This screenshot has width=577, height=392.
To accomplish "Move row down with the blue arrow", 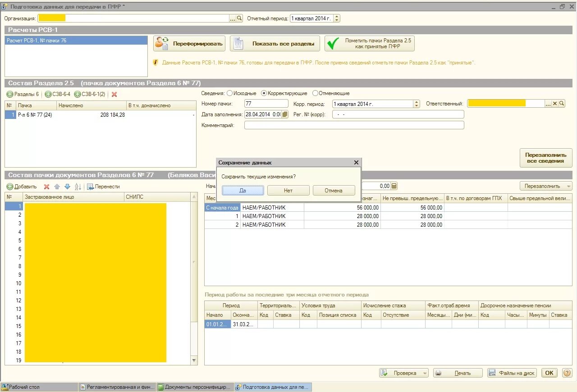I will coord(67,187).
